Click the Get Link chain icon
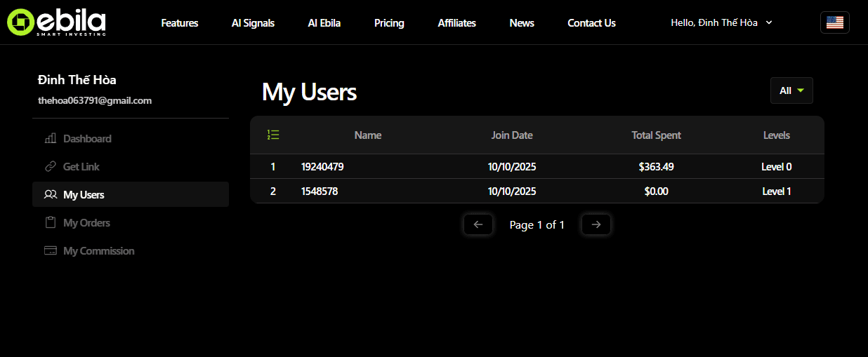 pyautogui.click(x=50, y=166)
